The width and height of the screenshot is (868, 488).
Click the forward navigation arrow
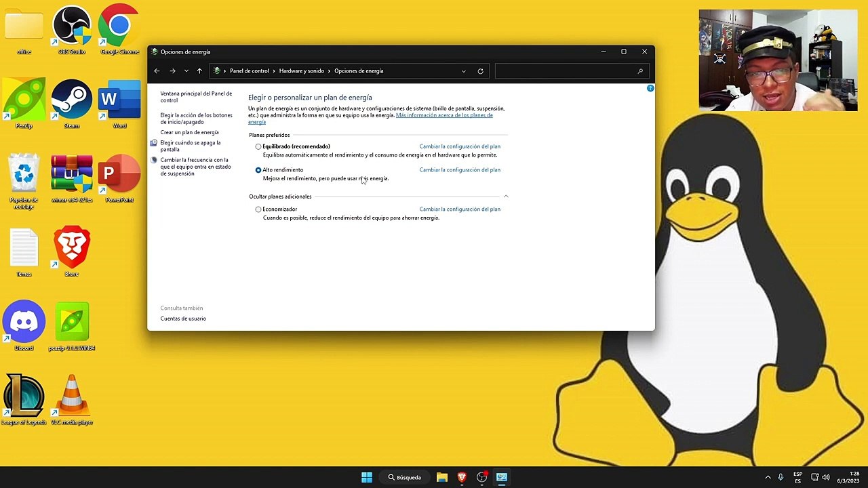coord(172,70)
